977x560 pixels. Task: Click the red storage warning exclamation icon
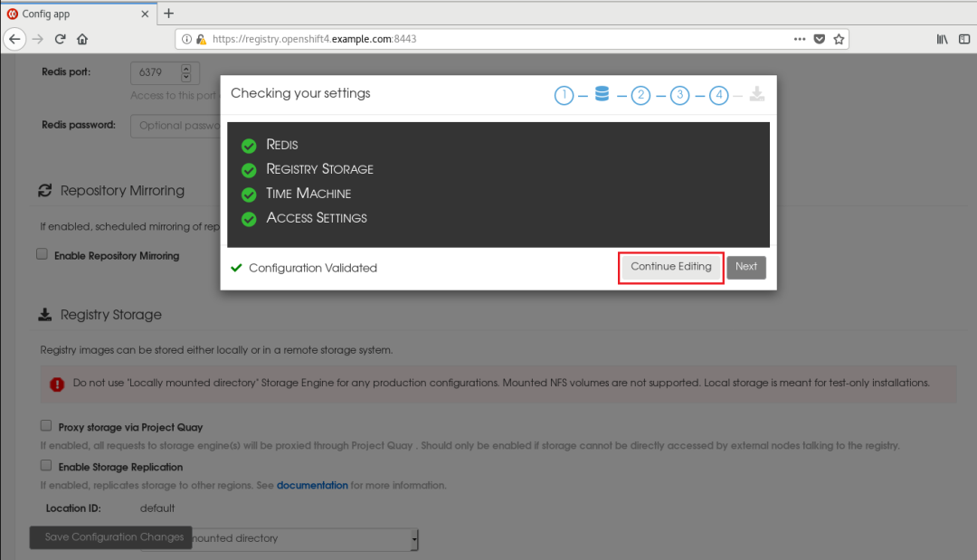tap(57, 384)
